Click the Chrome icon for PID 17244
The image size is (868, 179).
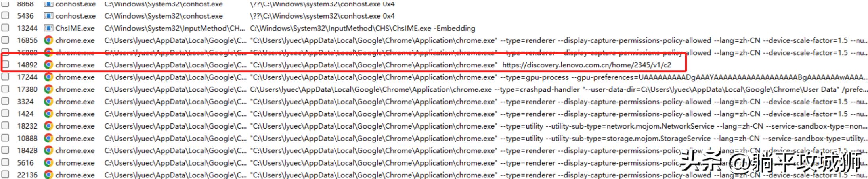click(48, 77)
